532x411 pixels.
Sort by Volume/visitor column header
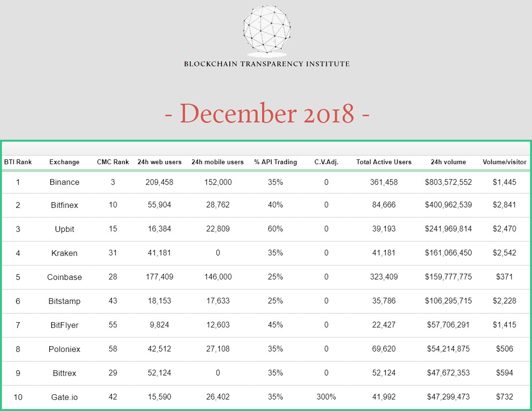tap(505, 162)
